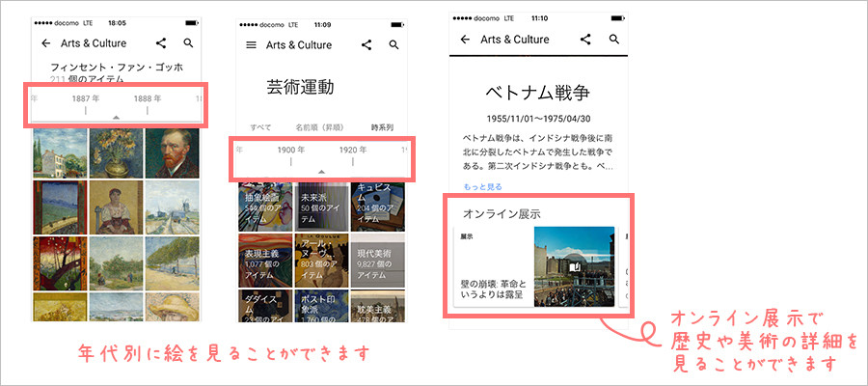Open the white house with cypress painting
This screenshot has width=868, height=386.
tap(60, 152)
